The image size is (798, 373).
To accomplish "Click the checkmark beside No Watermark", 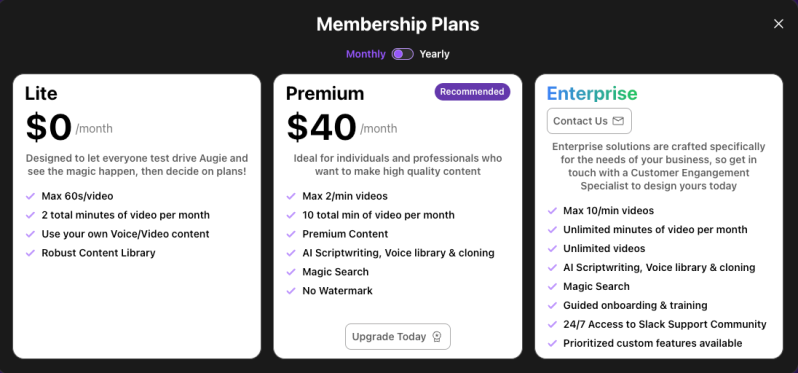I will [x=291, y=291].
